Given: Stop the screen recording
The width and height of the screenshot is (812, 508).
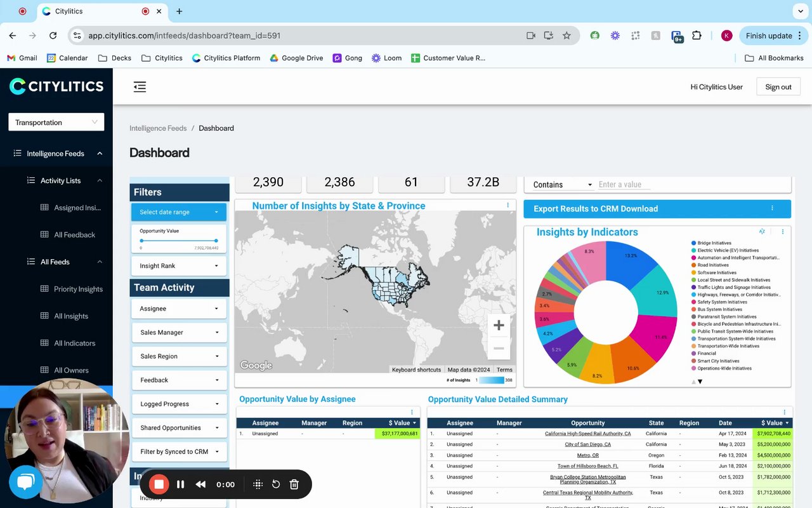Looking at the screenshot, I should coord(159,485).
